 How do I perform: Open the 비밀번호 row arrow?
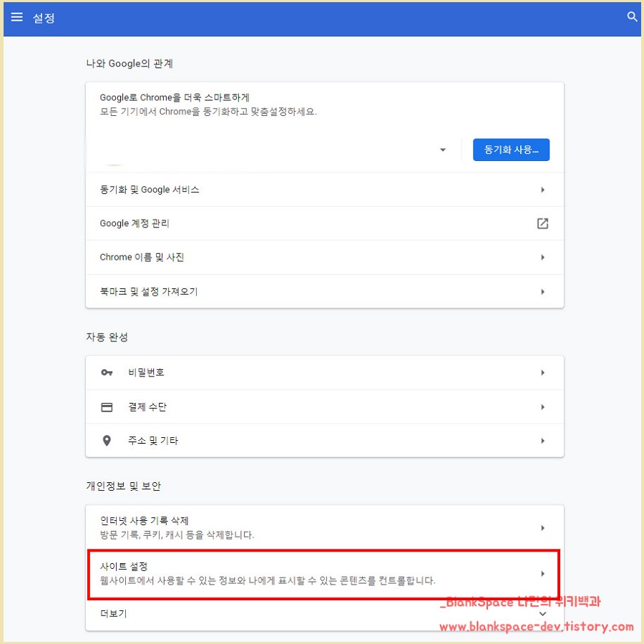click(542, 373)
